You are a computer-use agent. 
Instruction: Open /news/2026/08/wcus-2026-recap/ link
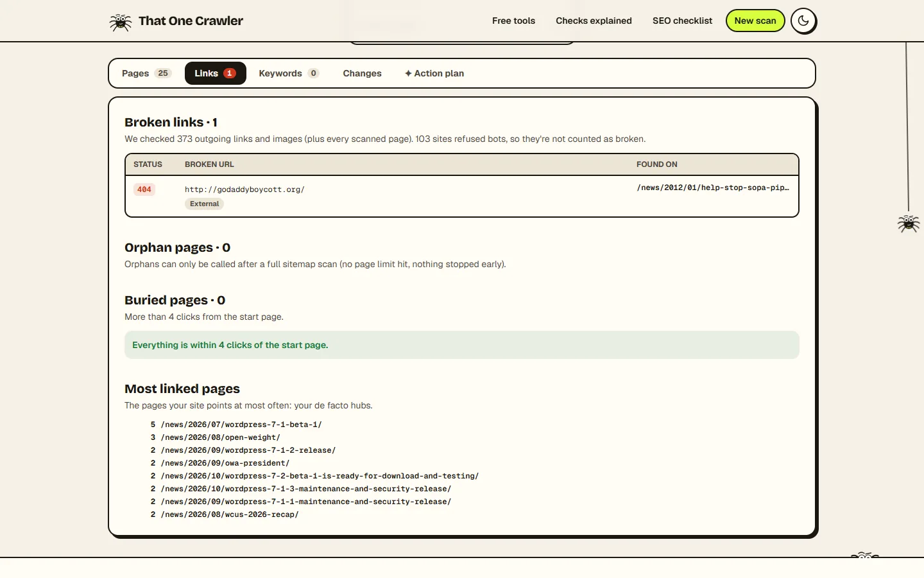click(230, 514)
